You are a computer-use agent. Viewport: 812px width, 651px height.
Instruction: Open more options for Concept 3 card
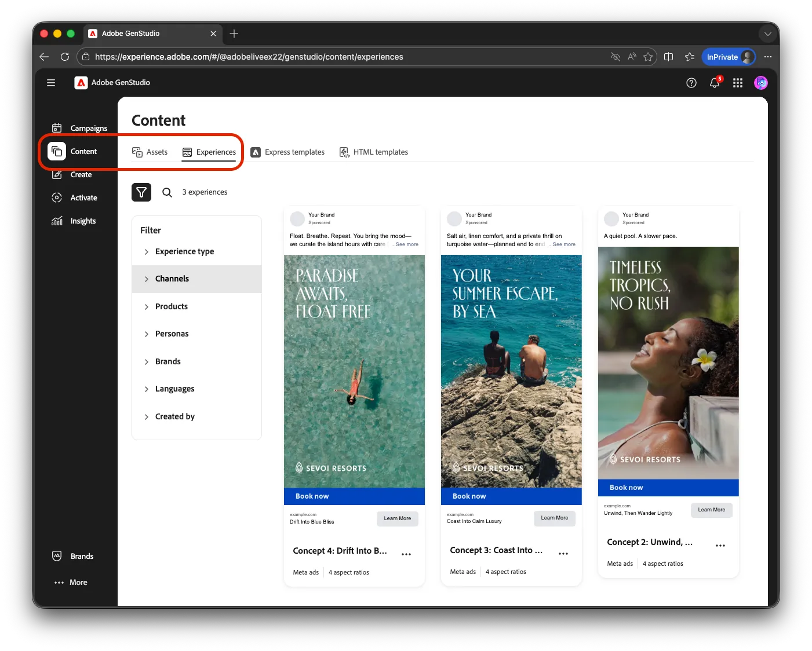[563, 554]
